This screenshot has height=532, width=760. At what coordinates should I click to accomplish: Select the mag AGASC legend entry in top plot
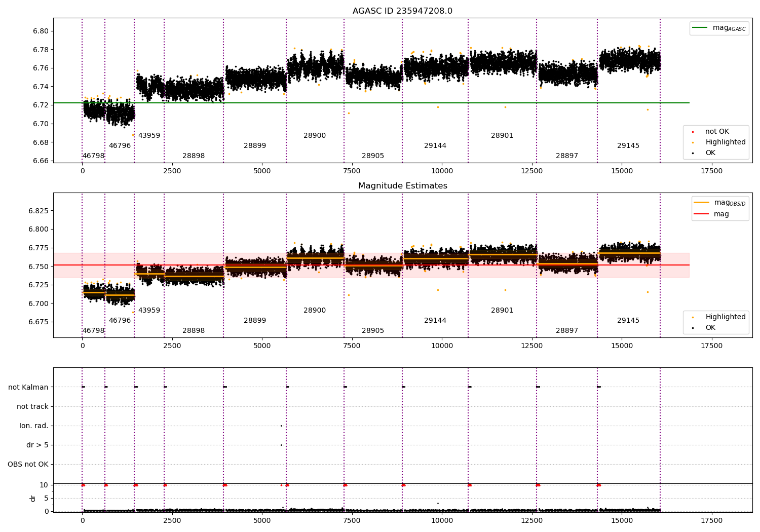coord(718,28)
